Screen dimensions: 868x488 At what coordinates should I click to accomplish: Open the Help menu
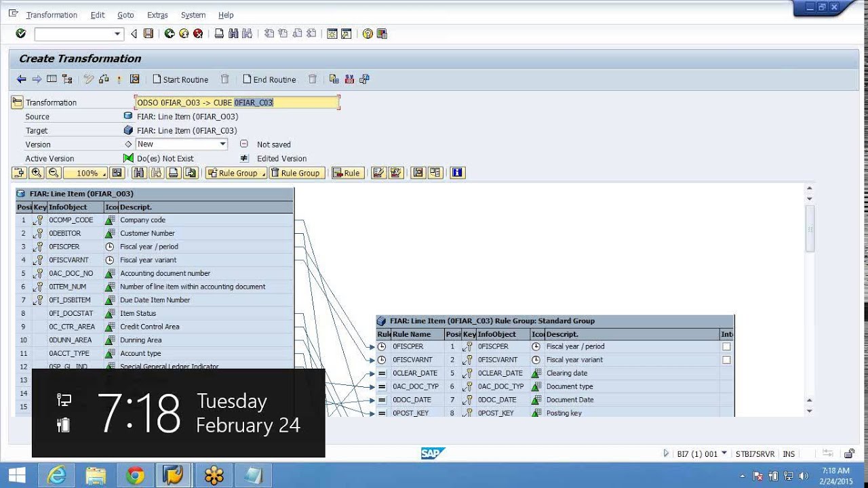pyautogui.click(x=226, y=15)
